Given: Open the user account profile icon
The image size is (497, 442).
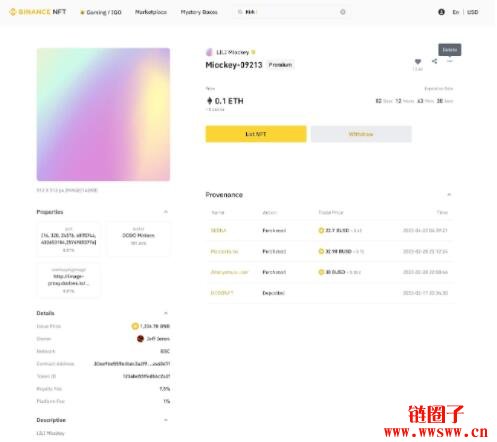Looking at the screenshot, I should coord(441,12).
